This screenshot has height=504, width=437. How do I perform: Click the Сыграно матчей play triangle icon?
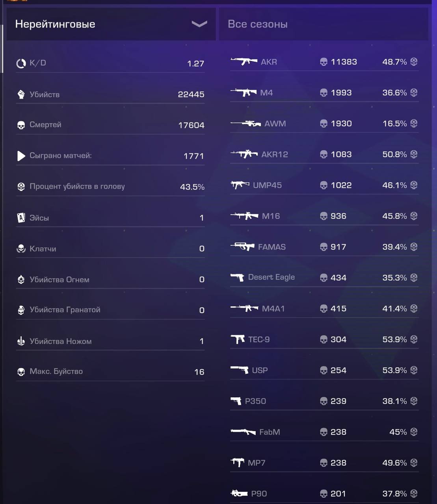point(21,156)
